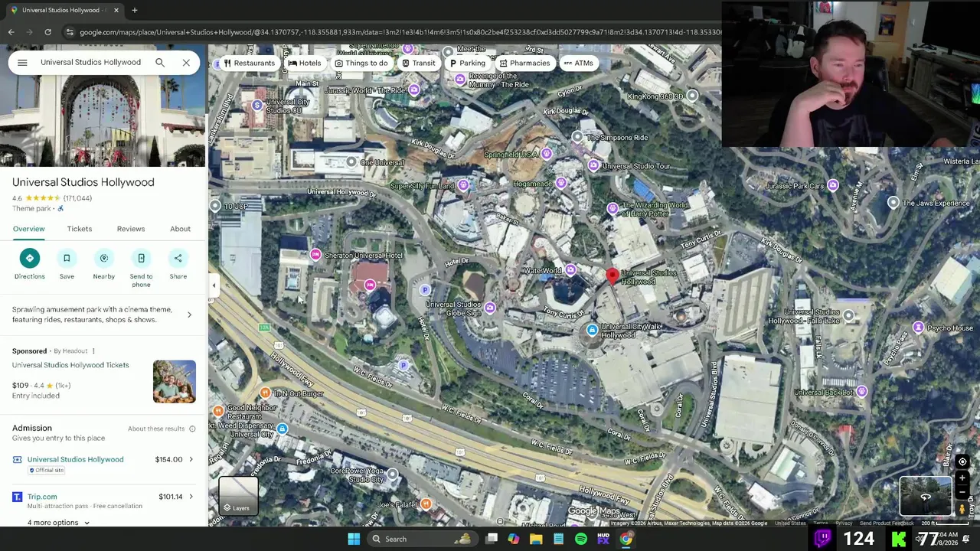Open a new Chrome tab

[134, 10]
